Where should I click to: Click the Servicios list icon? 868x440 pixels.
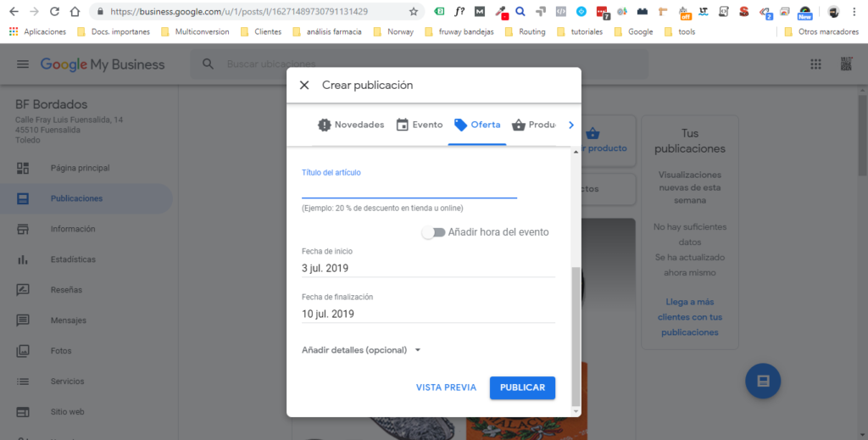[23, 382]
